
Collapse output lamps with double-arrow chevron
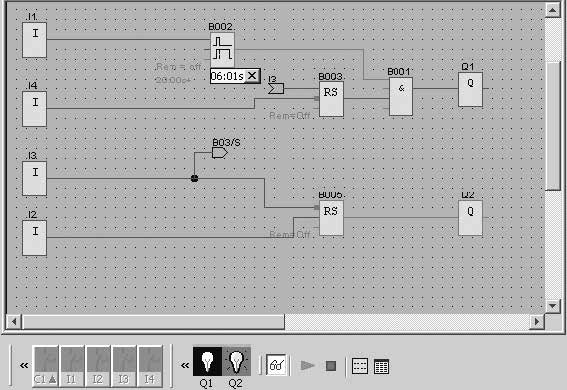click(x=185, y=365)
